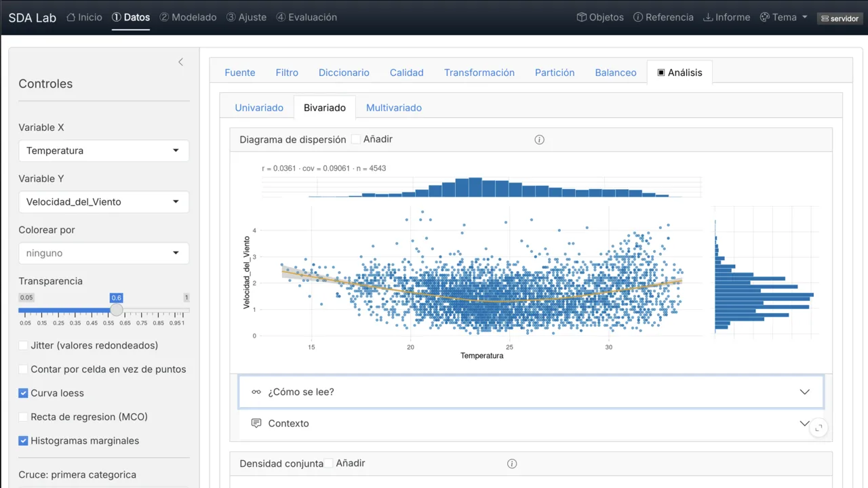
Task: Check Añadir for Densidad conjunta
Action: (x=329, y=464)
